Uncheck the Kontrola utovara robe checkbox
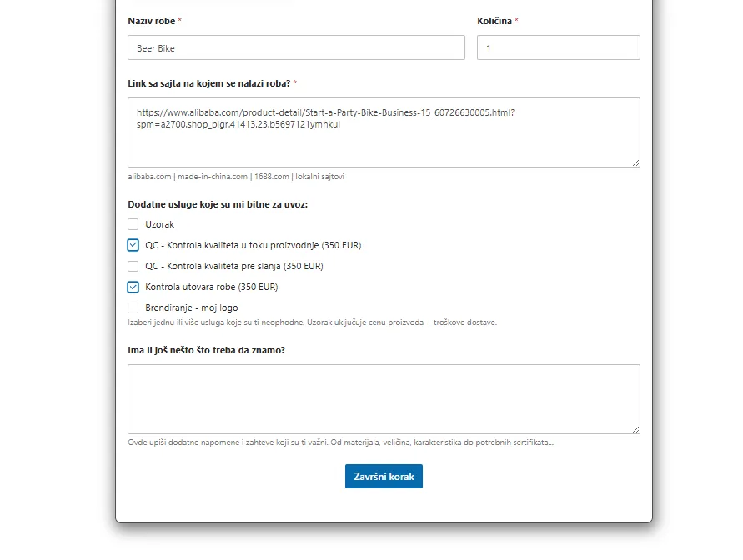Screen dimensions: 743x560 pos(133,287)
